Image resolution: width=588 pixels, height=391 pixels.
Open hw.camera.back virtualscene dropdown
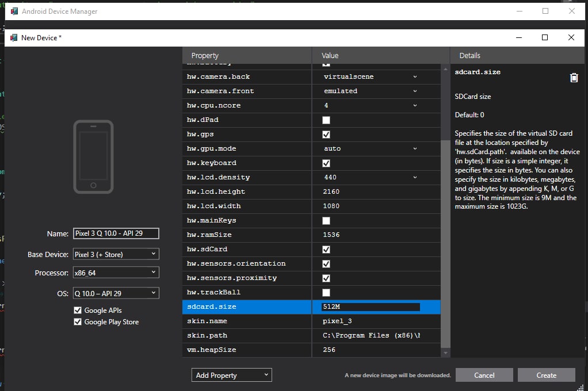pyautogui.click(x=415, y=76)
